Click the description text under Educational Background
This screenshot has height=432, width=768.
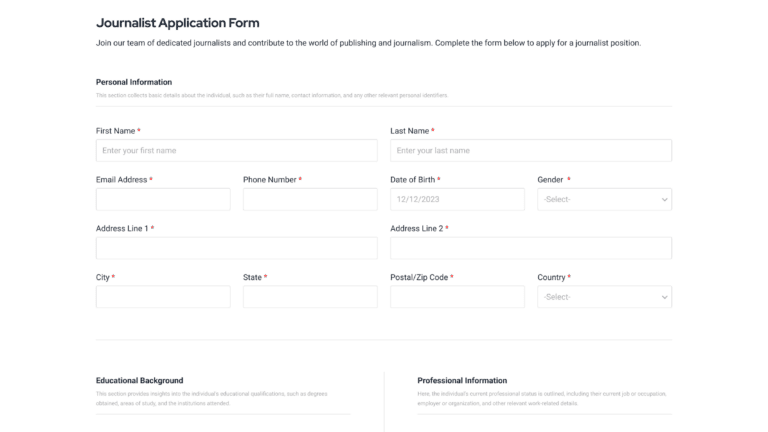point(212,398)
